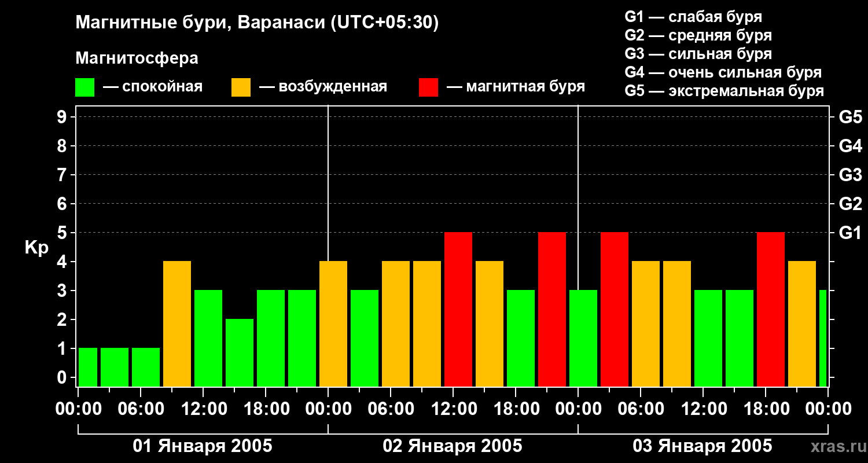Click the only Kp 2 green bar on 01 Января
Image resolution: width=868 pixels, height=463 pixels.
click(x=240, y=352)
